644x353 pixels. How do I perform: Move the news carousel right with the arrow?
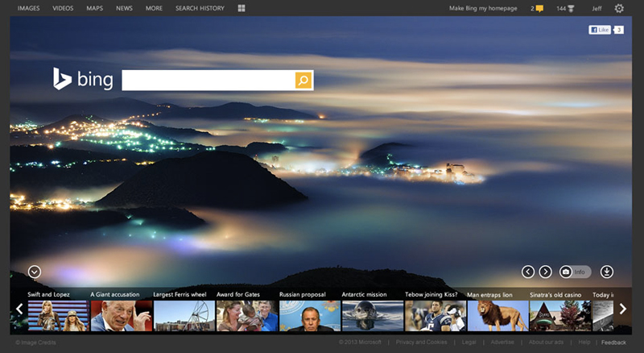coord(622,309)
